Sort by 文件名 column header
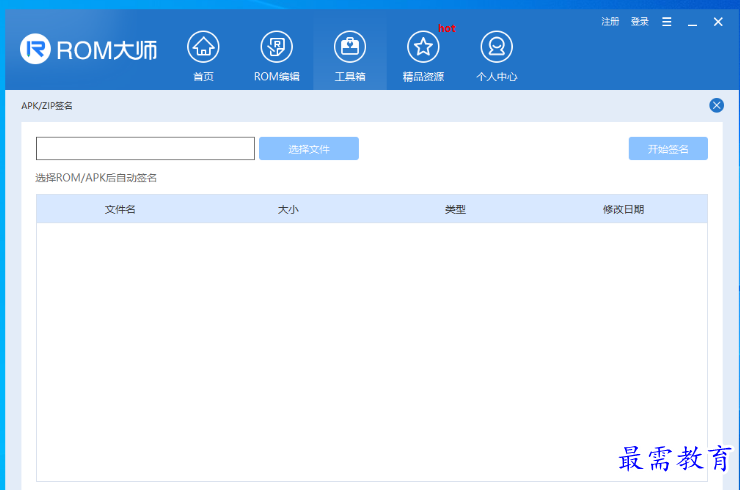The height and width of the screenshot is (490, 740). pos(120,209)
